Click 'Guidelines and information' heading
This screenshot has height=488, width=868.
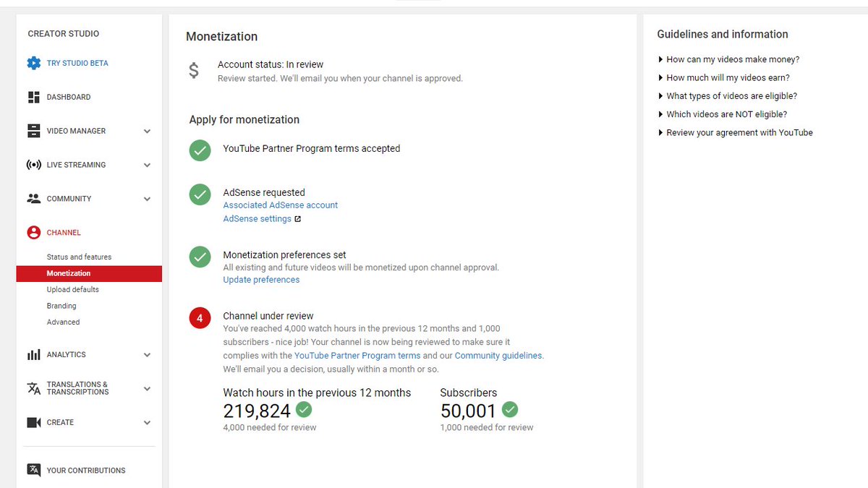tap(723, 34)
